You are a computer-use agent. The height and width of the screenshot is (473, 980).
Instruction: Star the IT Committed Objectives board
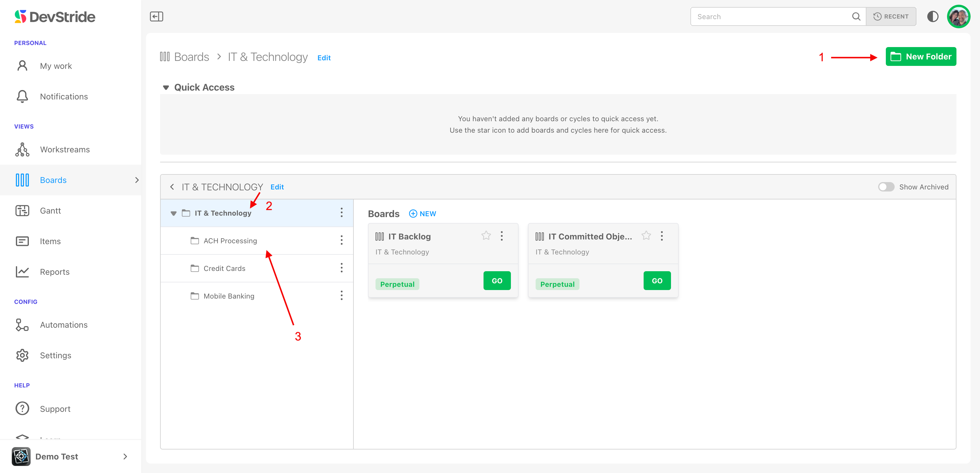coord(646,236)
